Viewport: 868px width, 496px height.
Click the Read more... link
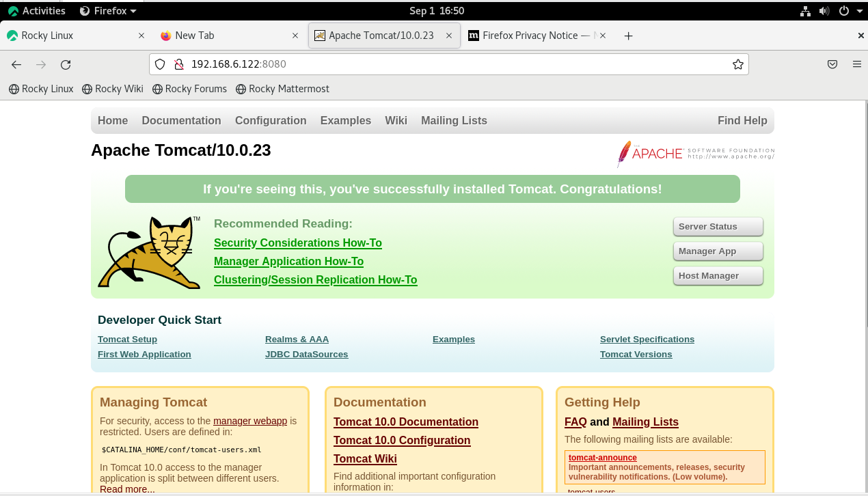[x=127, y=489]
